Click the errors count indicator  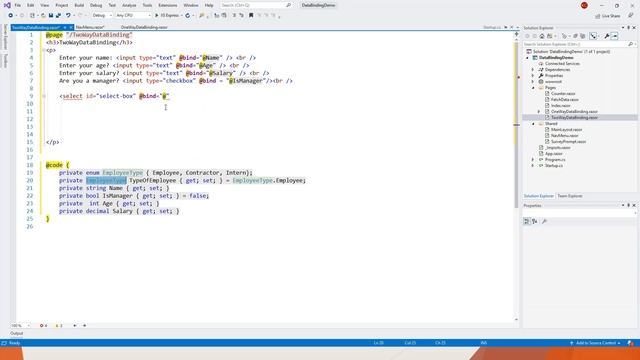coord(43,326)
